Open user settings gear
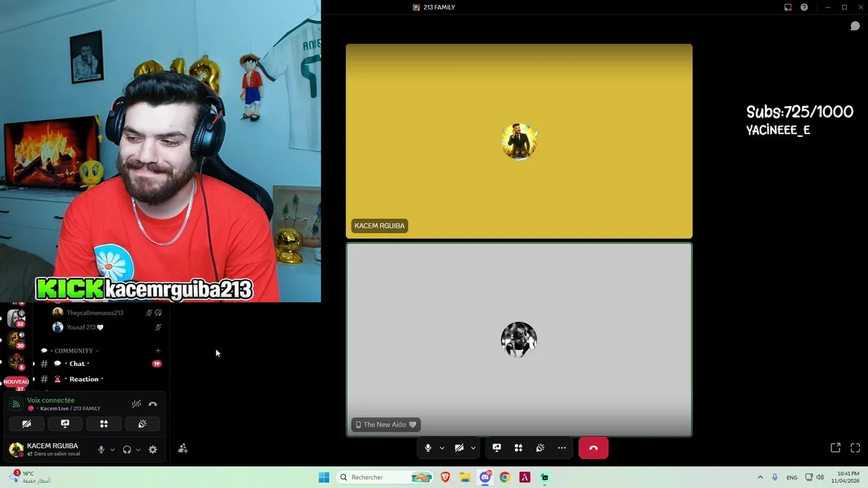Image resolution: width=868 pixels, height=488 pixels. click(153, 449)
